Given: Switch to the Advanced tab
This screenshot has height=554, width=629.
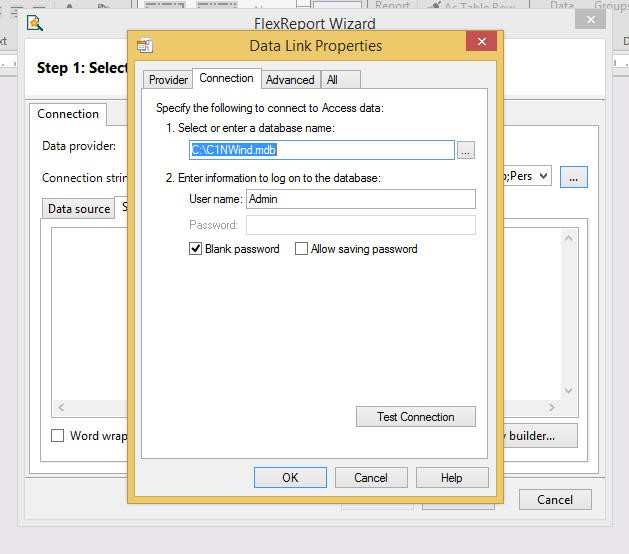Looking at the screenshot, I should 290,79.
